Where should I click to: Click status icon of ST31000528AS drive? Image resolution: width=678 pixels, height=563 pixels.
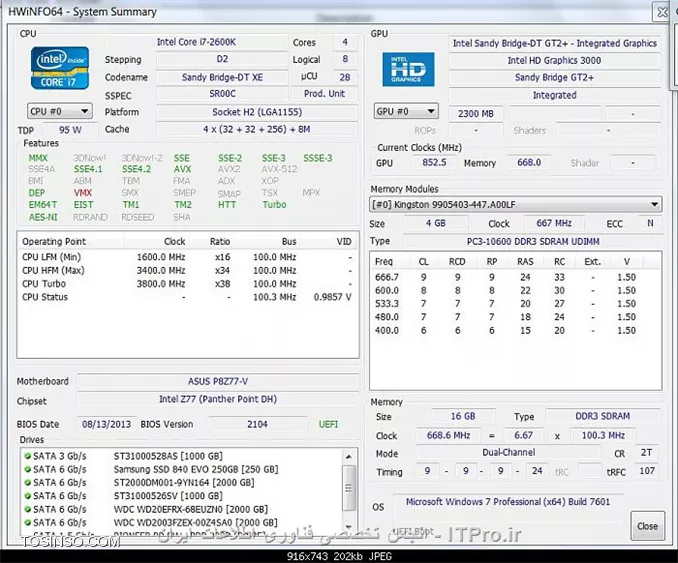(x=28, y=456)
